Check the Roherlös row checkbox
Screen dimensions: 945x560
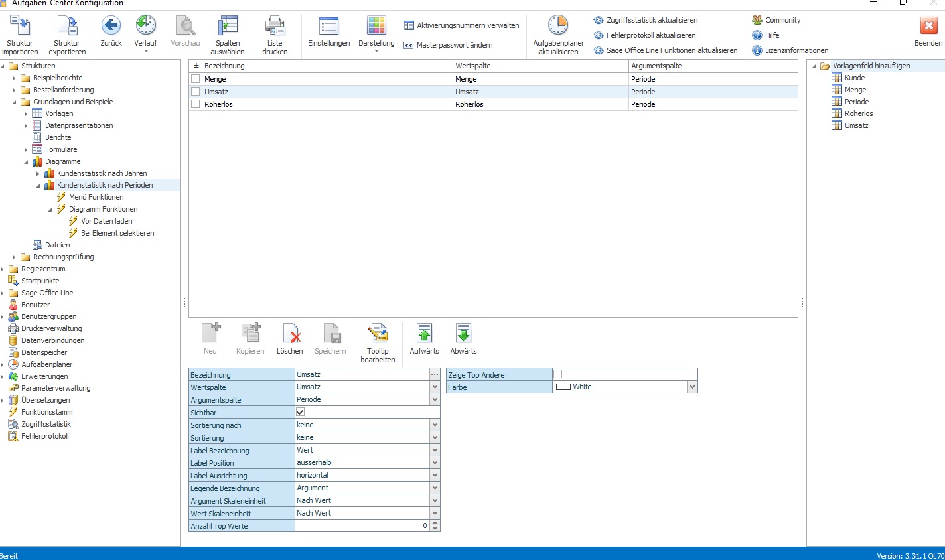pyautogui.click(x=196, y=104)
